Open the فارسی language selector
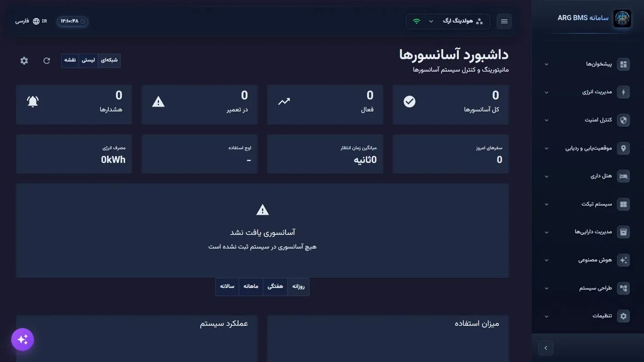The image size is (644, 362). tap(31, 21)
